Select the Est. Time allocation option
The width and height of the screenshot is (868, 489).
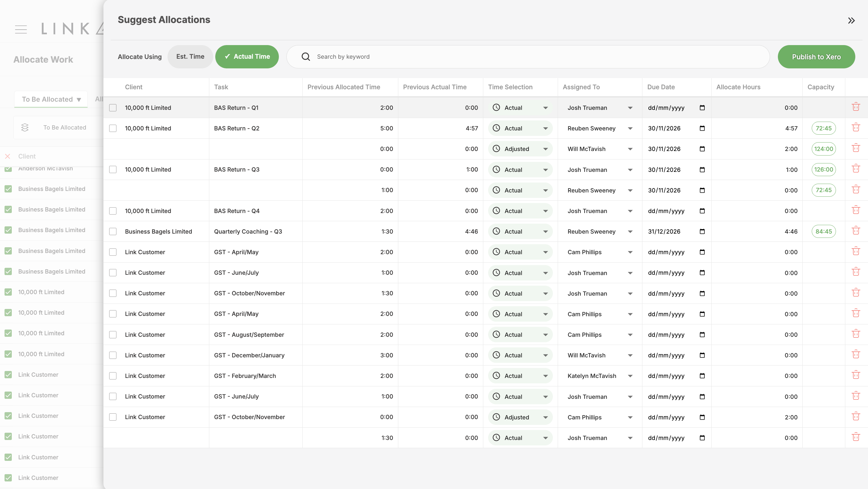pyautogui.click(x=190, y=57)
